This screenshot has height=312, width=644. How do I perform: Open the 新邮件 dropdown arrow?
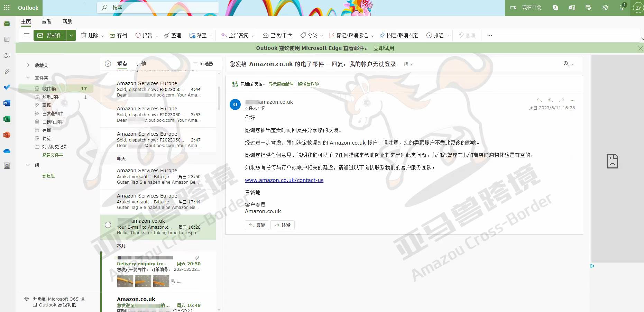71,35
